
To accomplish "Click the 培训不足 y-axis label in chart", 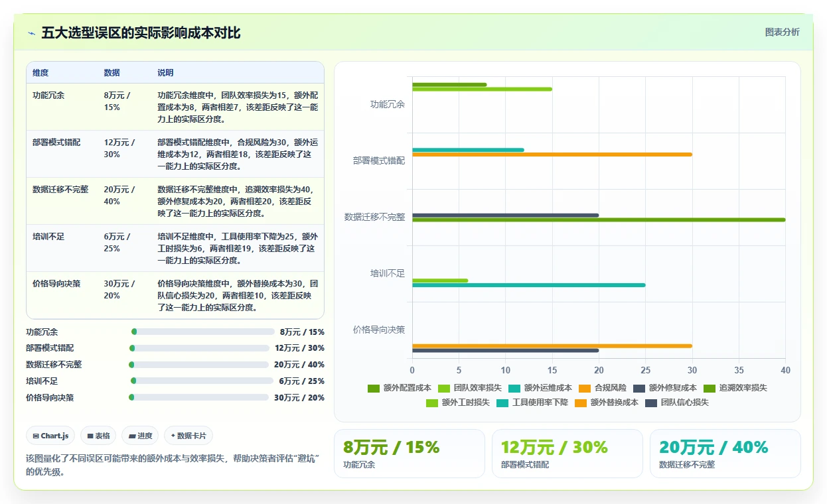I will click(x=388, y=273).
